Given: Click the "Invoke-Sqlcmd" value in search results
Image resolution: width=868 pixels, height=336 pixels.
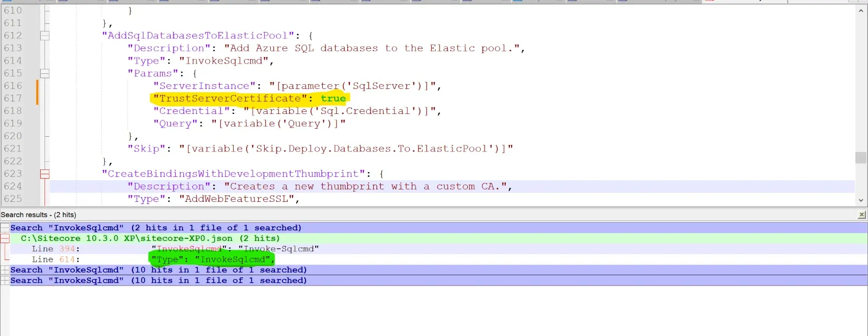Looking at the screenshot, I should point(278,249).
